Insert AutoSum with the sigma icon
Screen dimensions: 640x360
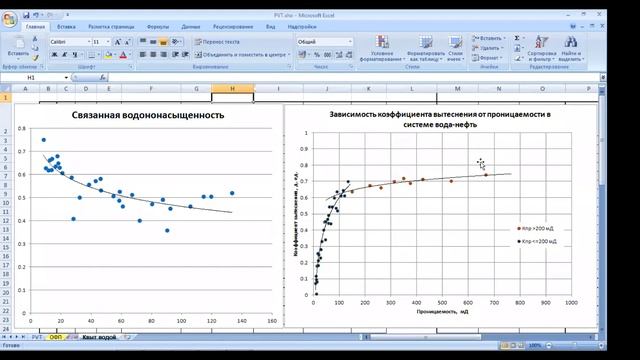(517, 38)
